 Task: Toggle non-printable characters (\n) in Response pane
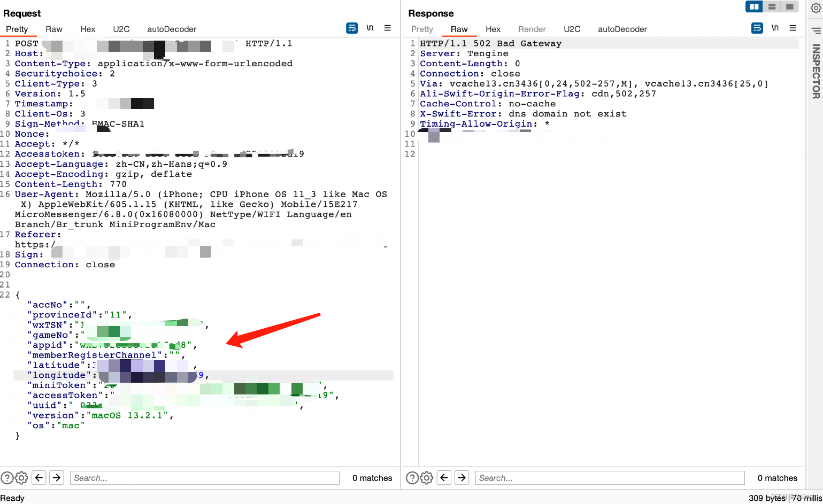775,28
